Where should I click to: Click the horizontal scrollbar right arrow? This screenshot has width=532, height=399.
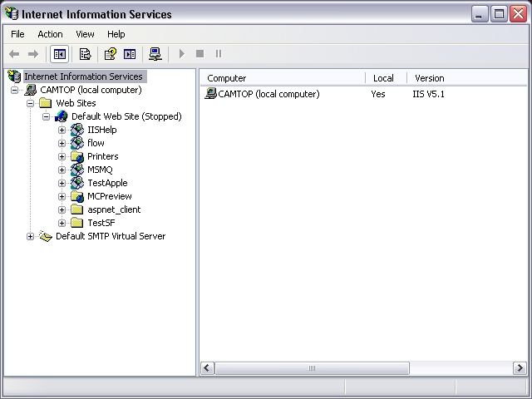click(x=520, y=368)
